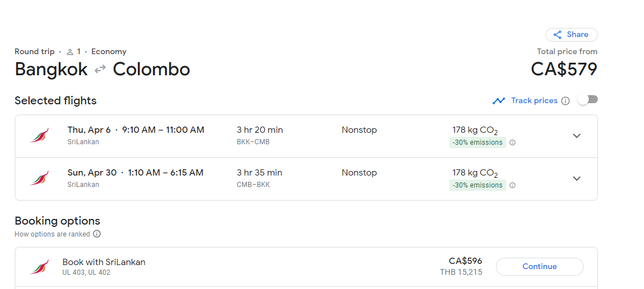
Task: Toggle the Track prices switch
Action: [588, 100]
